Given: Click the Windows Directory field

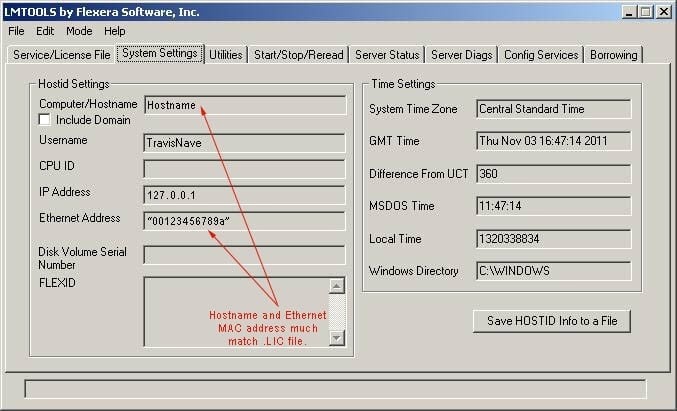Looking at the screenshot, I should tap(554, 271).
